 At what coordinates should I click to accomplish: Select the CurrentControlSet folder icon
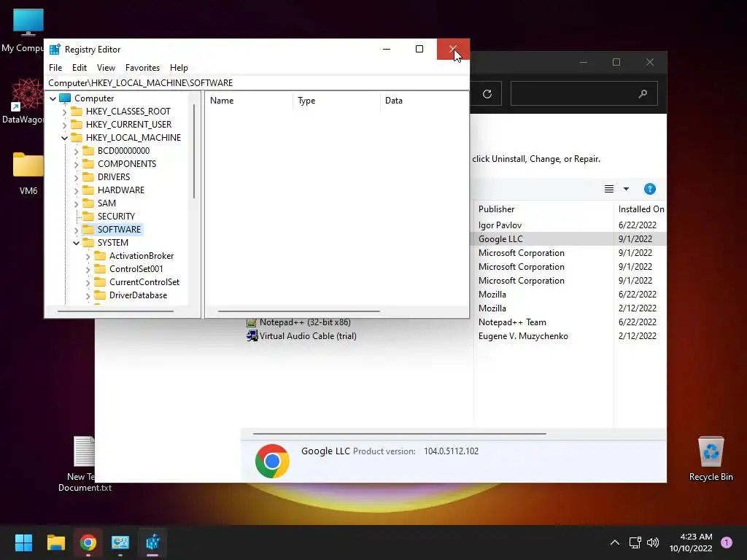[99, 282]
